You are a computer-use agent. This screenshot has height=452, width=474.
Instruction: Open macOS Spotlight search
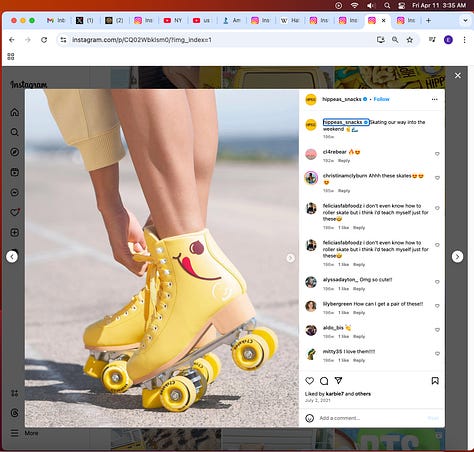point(387,5)
